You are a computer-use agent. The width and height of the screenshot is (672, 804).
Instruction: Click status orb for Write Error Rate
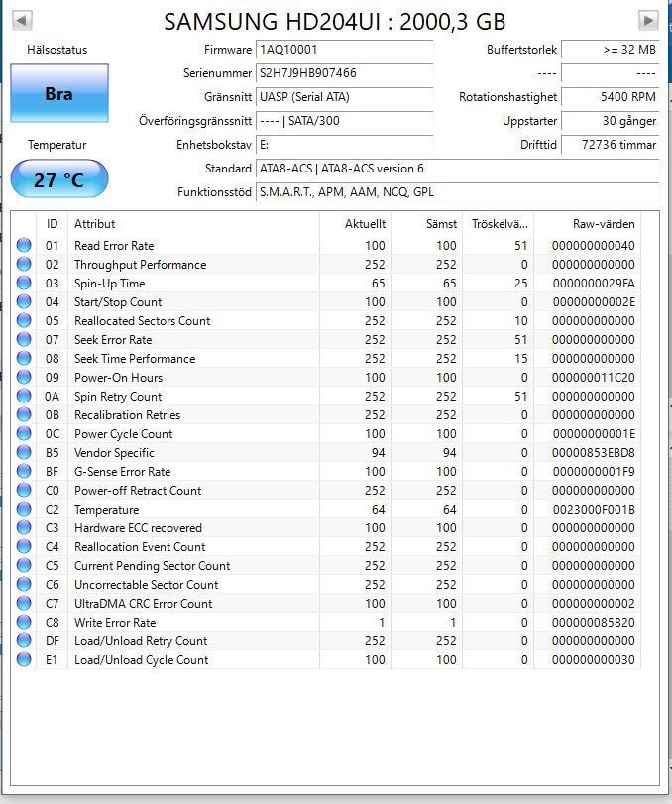24,622
